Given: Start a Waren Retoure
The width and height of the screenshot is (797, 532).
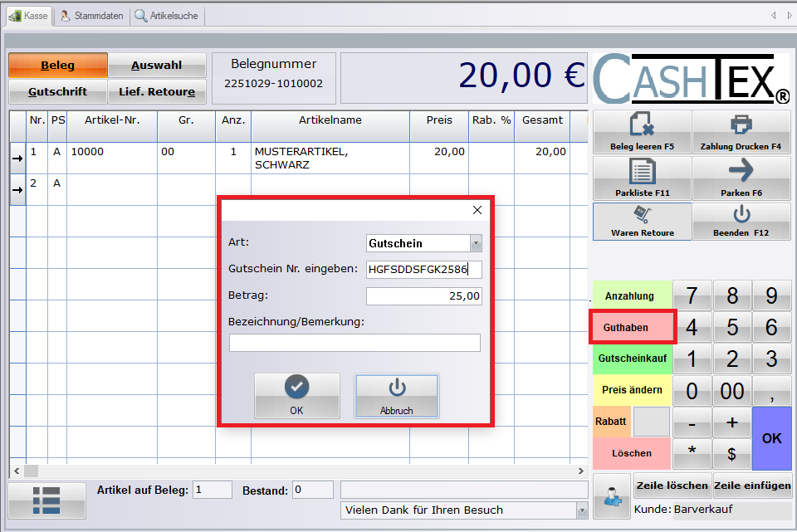Looking at the screenshot, I should 642,222.
